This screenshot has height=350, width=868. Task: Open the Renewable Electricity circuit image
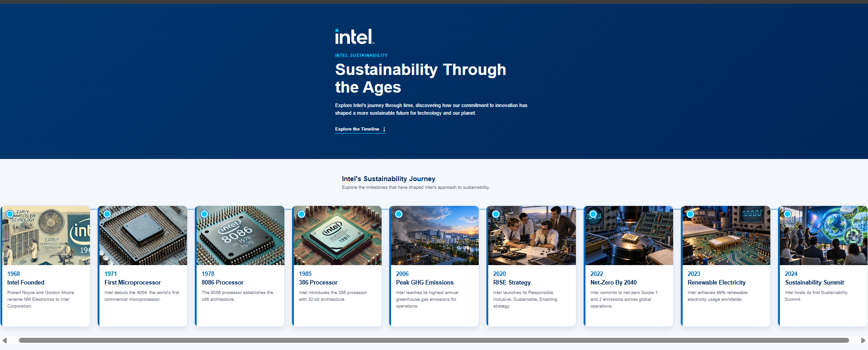[x=726, y=235]
